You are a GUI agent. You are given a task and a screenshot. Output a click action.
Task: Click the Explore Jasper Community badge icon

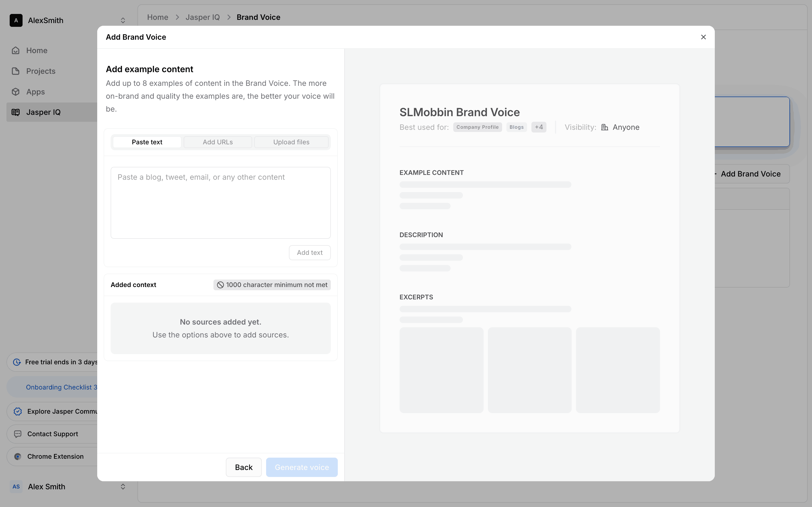[x=18, y=412]
